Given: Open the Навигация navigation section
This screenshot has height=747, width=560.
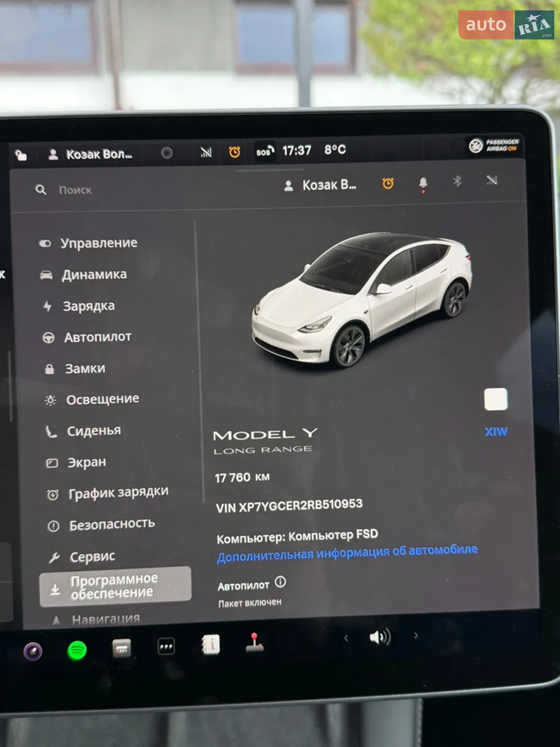Looking at the screenshot, I should 96,619.
